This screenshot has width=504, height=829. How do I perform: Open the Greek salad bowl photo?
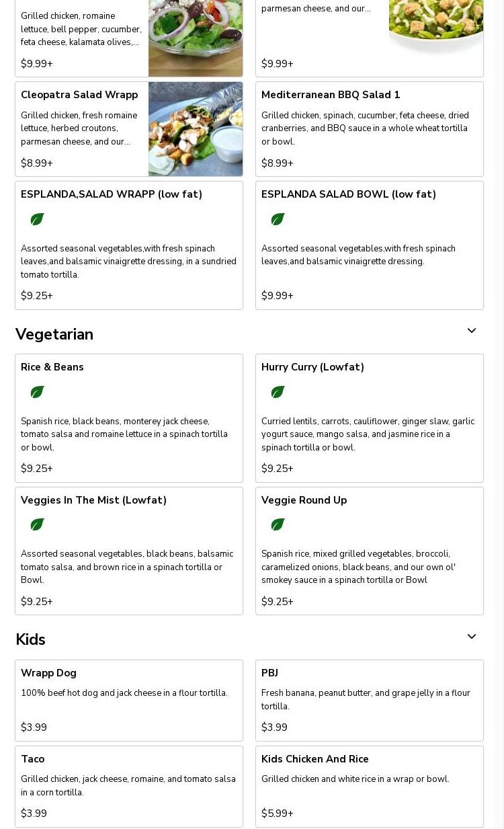pos(196,38)
